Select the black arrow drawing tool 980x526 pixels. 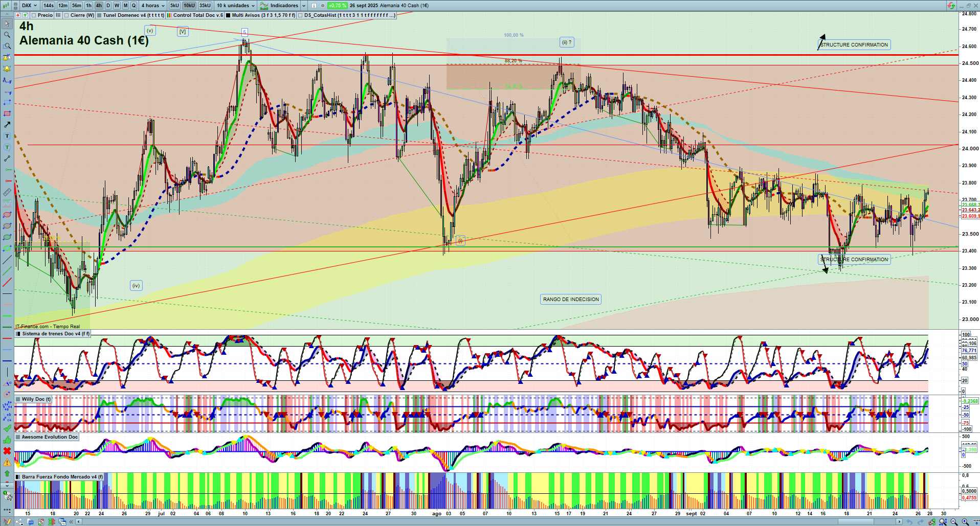pyautogui.click(x=7, y=125)
